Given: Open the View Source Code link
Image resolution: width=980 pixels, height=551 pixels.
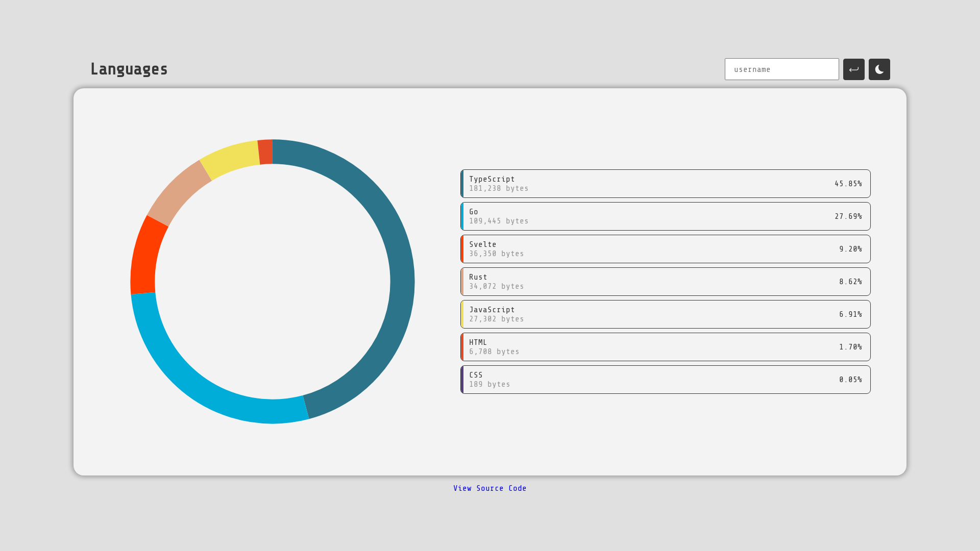Looking at the screenshot, I should [x=489, y=488].
